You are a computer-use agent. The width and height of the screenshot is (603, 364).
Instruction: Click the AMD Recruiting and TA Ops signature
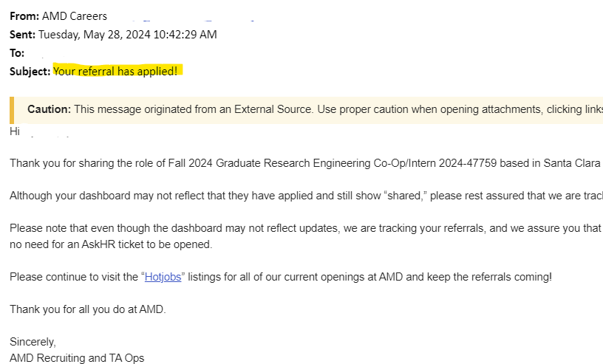pos(77,358)
